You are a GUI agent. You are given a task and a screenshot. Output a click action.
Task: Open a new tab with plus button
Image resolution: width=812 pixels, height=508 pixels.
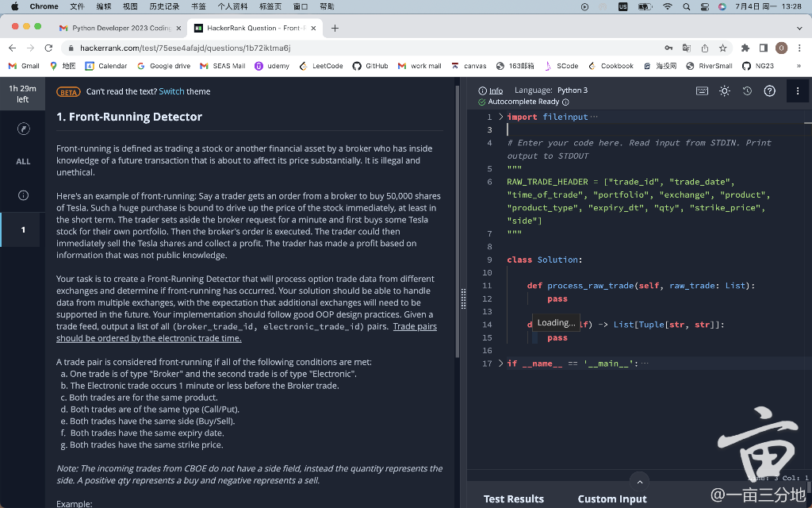click(335, 28)
